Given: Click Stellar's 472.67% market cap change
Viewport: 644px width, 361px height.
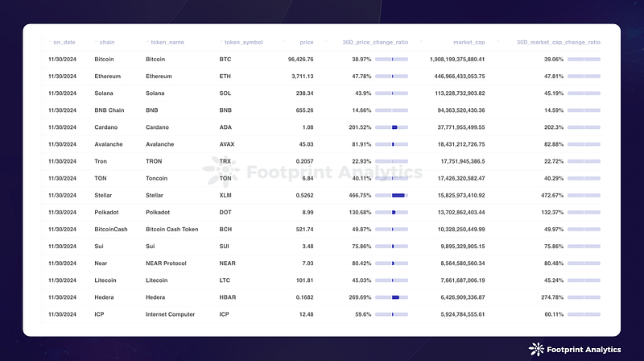Looking at the screenshot, I should click(x=552, y=195).
